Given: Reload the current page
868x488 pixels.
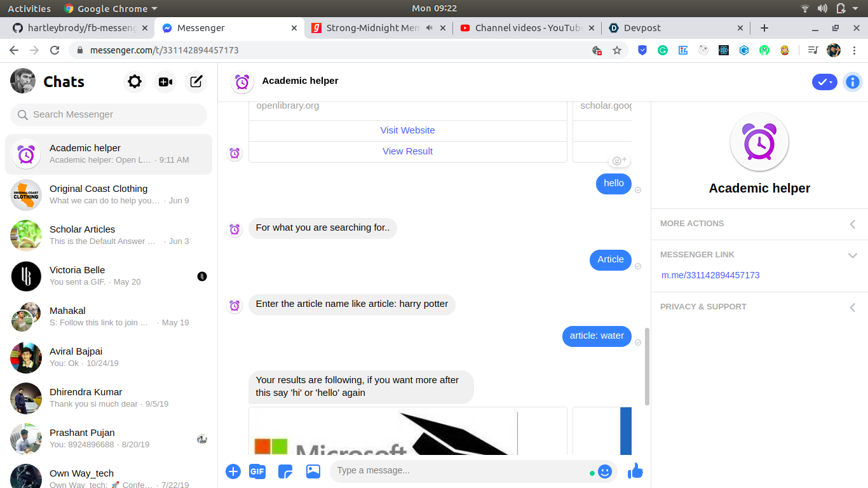Looking at the screenshot, I should (x=55, y=50).
